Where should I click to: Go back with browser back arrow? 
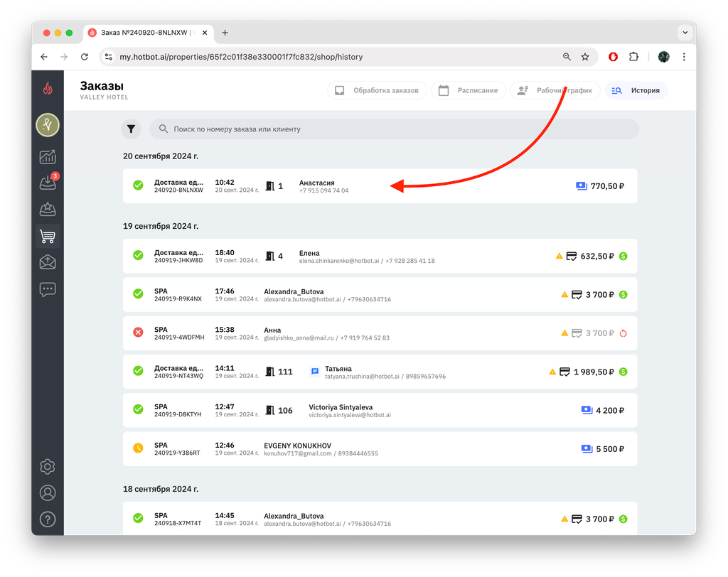pyautogui.click(x=44, y=57)
